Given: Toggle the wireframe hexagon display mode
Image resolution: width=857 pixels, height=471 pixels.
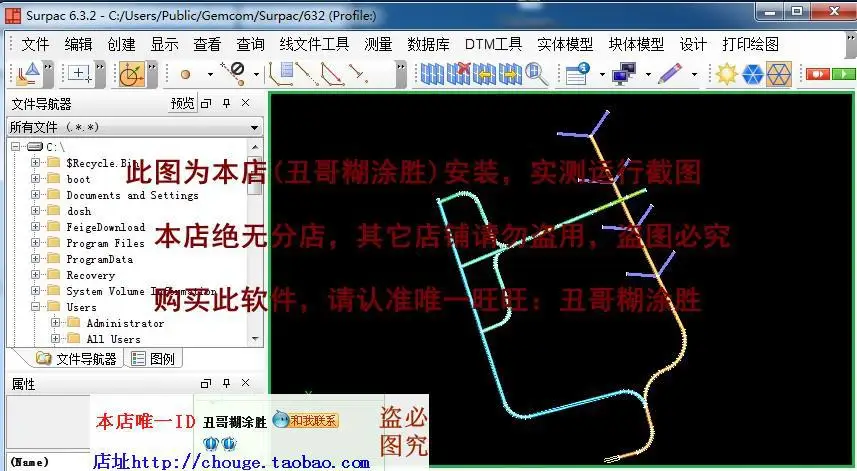Looking at the screenshot, I should [x=778, y=74].
